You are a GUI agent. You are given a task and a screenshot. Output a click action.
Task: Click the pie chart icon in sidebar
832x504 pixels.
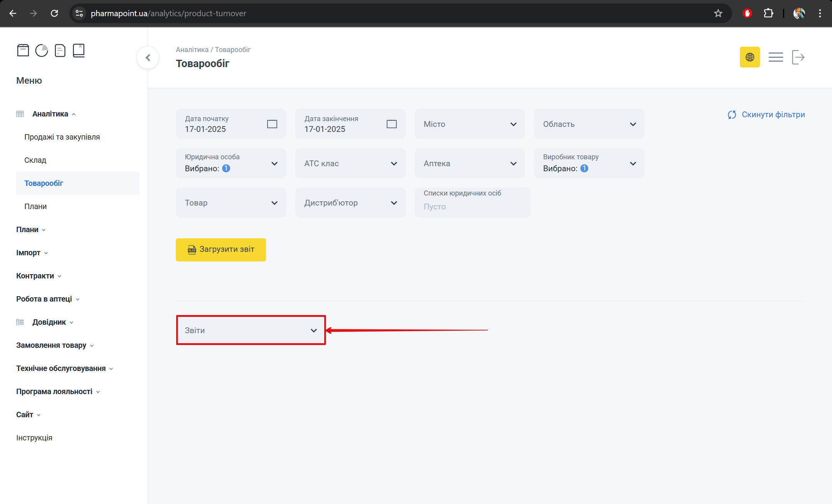(42, 51)
